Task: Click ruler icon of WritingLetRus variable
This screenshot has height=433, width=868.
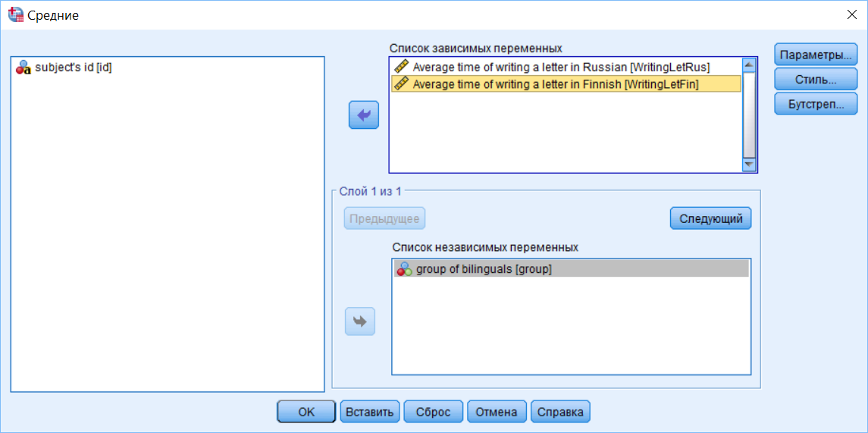Action: [401, 67]
